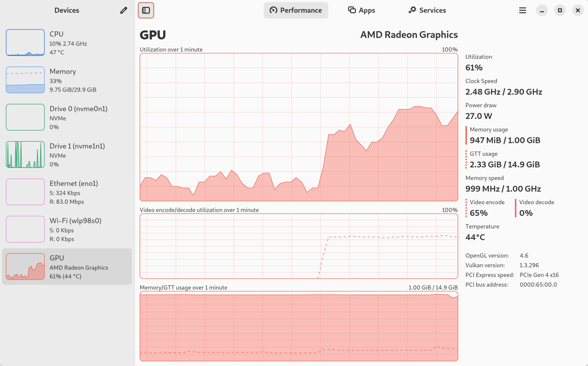Click video encode '65%' value
Viewport: 588px width, 366px height.
[478, 213]
